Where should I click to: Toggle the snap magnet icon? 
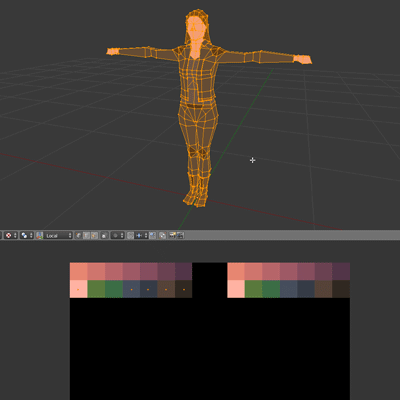[x=130, y=235]
